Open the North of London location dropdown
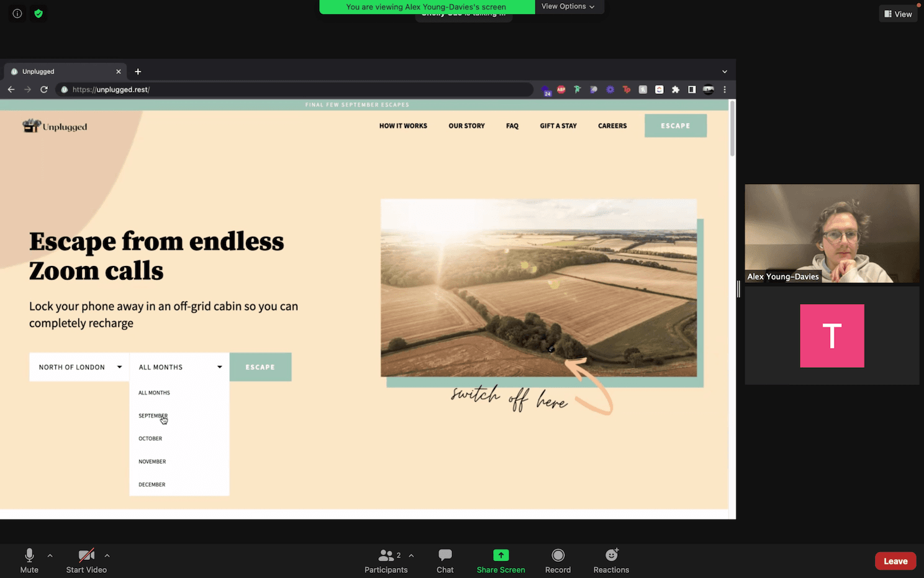 [x=79, y=367]
